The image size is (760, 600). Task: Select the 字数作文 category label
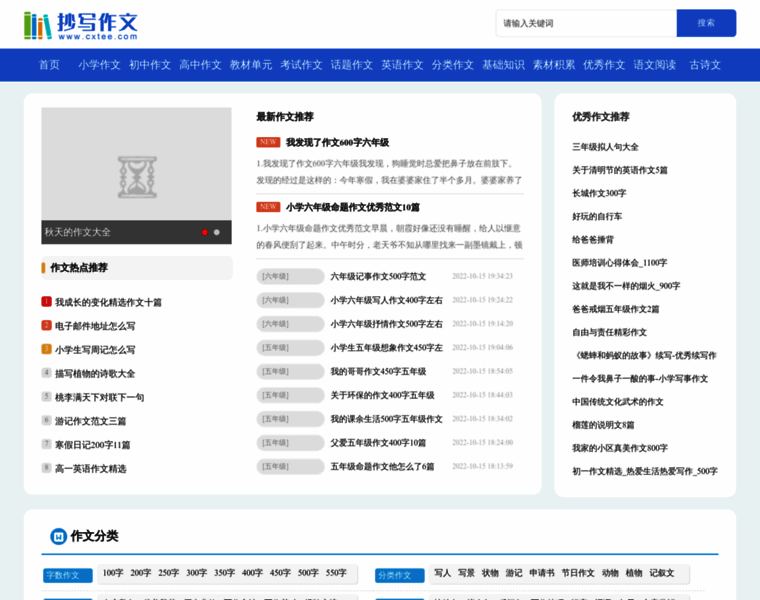pyautogui.click(x=68, y=576)
